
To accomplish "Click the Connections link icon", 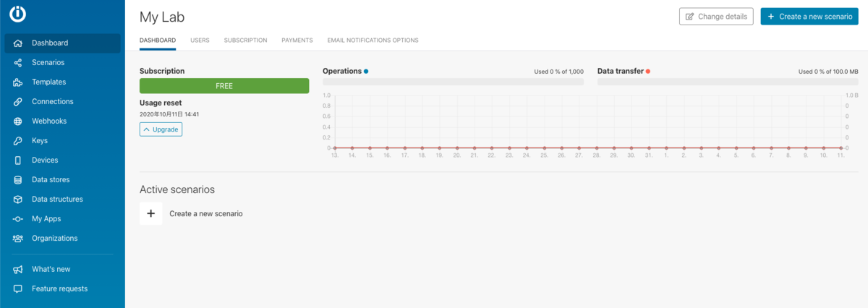I will click(x=18, y=102).
